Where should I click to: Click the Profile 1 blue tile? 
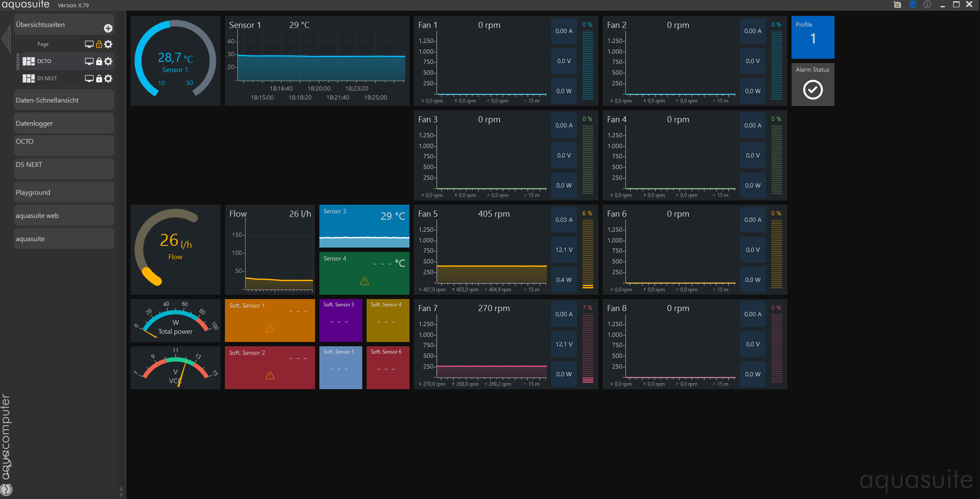click(x=813, y=37)
